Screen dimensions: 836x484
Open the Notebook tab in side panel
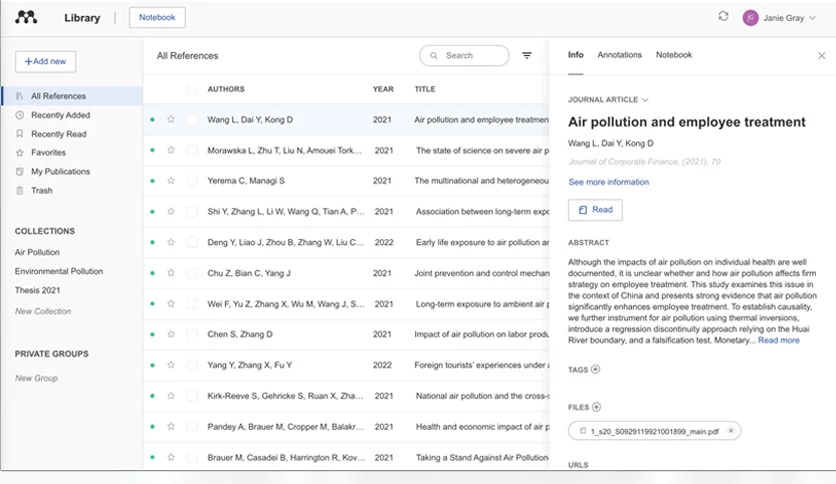[674, 54]
